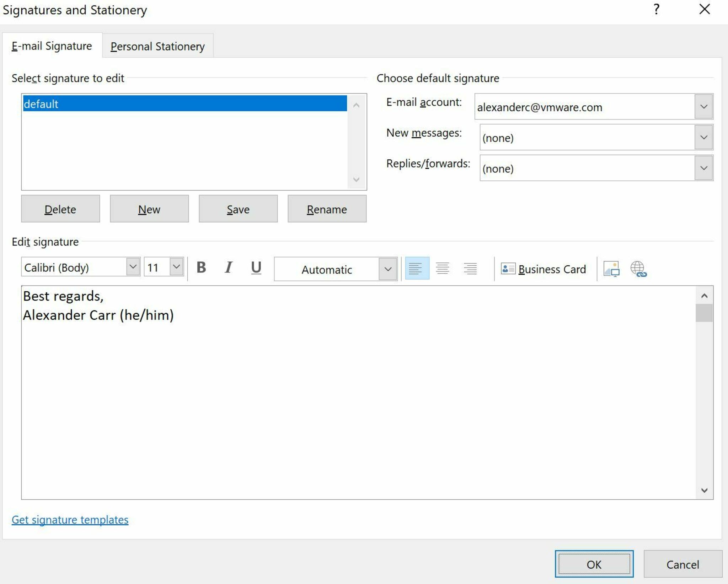
Task: Expand the Calibri (Body) font dropdown
Action: point(133,267)
